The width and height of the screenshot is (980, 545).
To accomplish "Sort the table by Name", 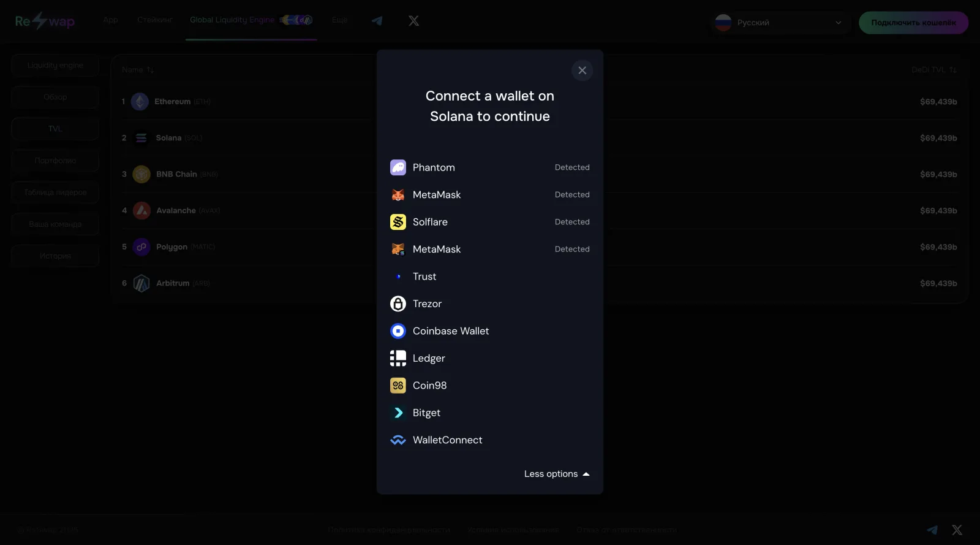I will pos(138,70).
